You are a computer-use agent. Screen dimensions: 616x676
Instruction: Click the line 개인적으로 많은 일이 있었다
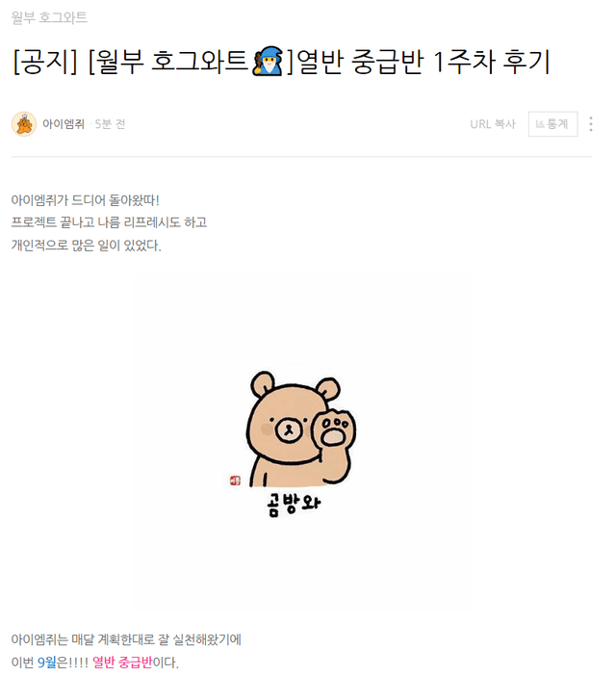[87, 246]
